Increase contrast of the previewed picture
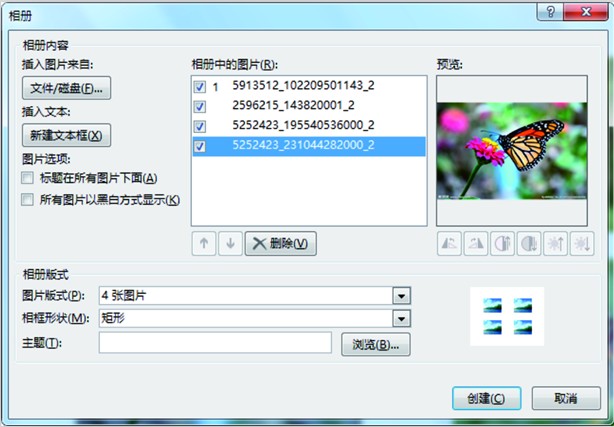614x427 pixels. click(502, 244)
